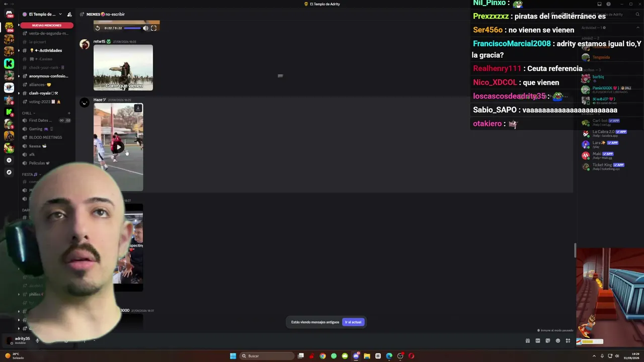Image resolution: width=644 pixels, height=362 pixels.
Task: Open the 'Corre que vienen' GIF
Action: (x=123, y=68)
